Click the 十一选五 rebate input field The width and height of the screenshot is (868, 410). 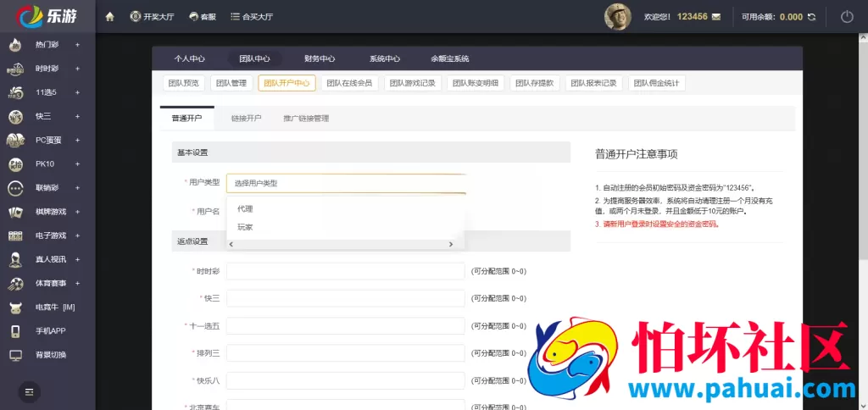point(346,326)
